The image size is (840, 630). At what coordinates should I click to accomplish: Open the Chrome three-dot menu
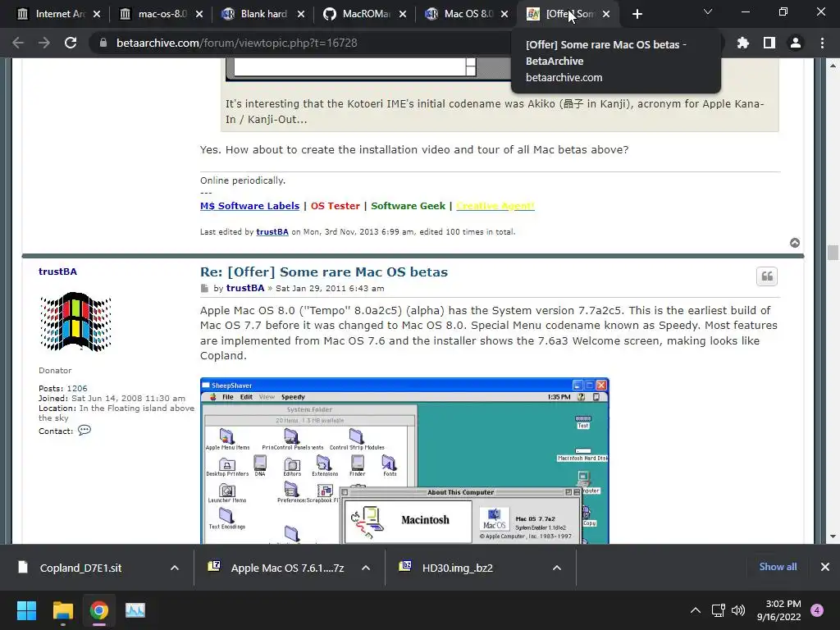822,43
